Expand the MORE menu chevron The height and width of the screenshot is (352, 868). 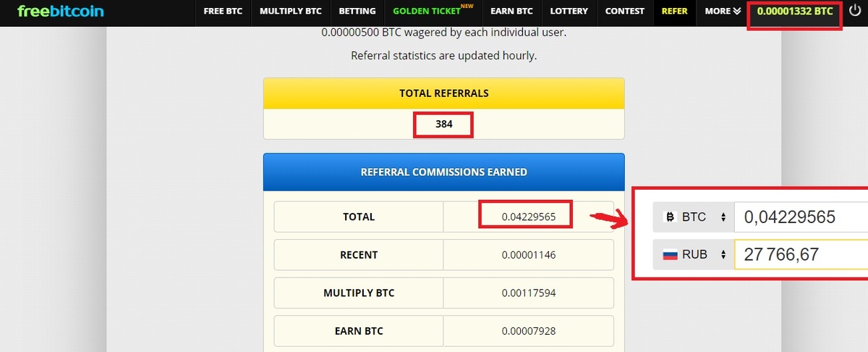[x=737, y=12]
